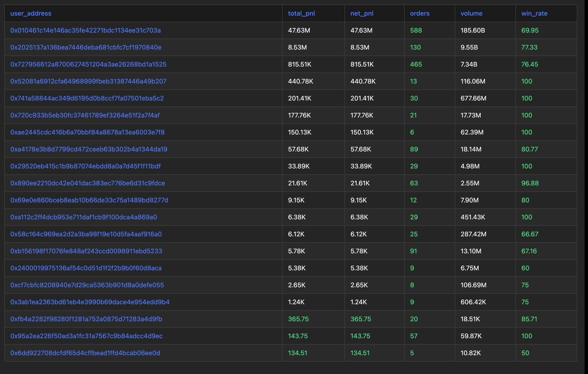Open address link starting with 0x6dd922708d
Image resolution: width=588 pixels, height=374 pixels.
click(85, 353)
